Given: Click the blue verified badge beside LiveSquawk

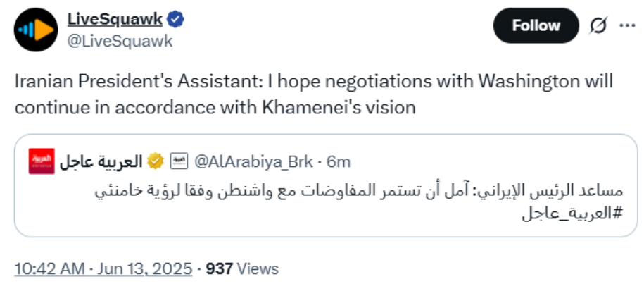Looking at the screenshot, I should click(176, 19).
